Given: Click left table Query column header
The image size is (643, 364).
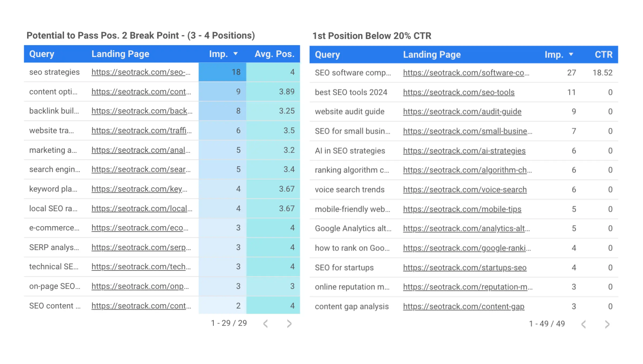Looking at the screenshot, I should pos(42,54).
